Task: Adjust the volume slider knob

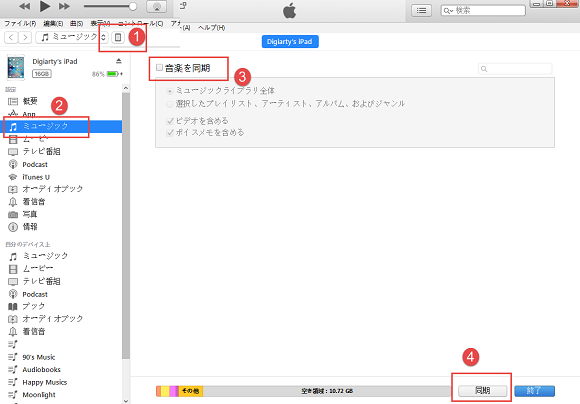Action: pos(132,6)
